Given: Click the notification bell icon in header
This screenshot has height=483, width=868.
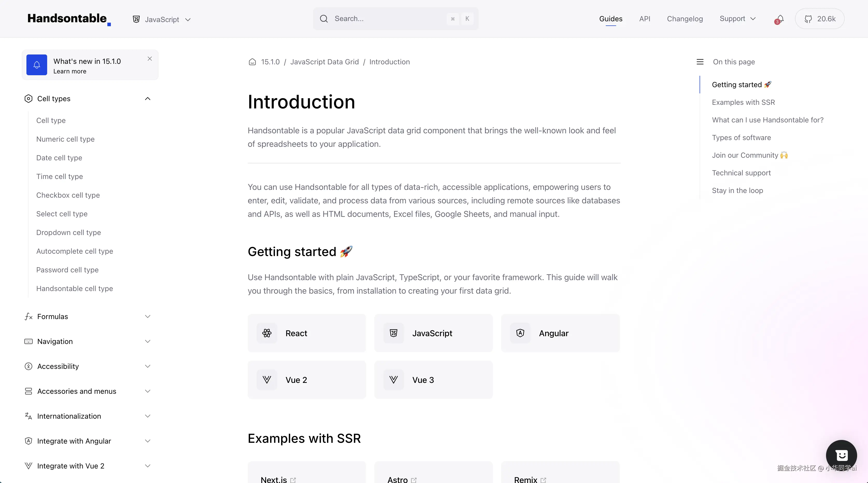Looking at the screenshot, I should pos(780,19).
